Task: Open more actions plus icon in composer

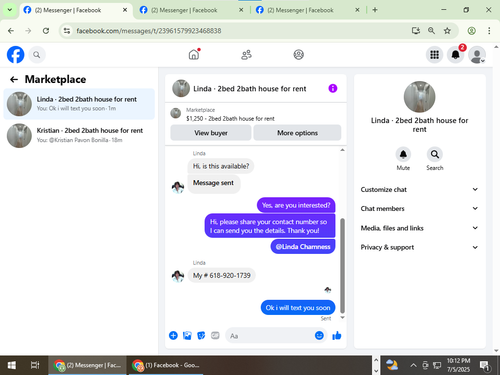Action: (x=173, y=335)
